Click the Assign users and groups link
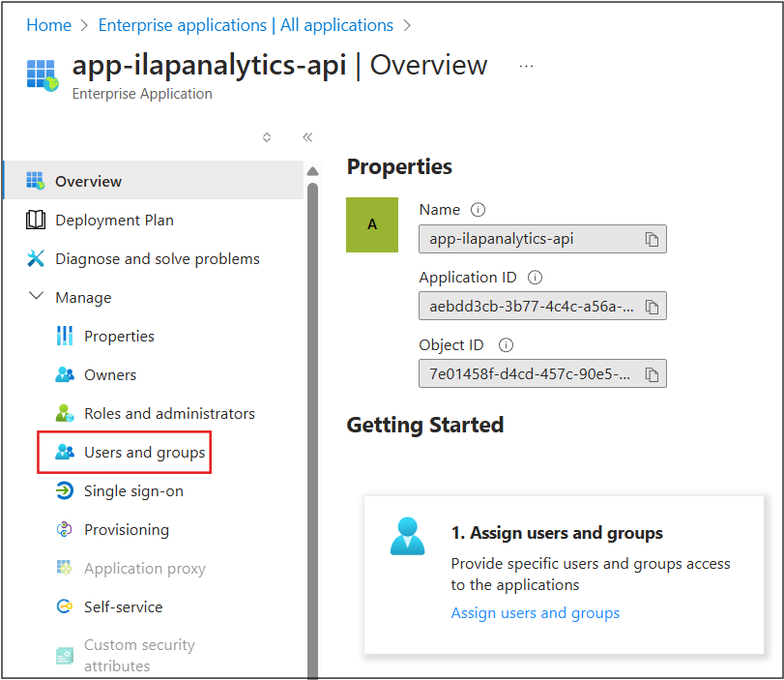784x680 pixels. 535,613
